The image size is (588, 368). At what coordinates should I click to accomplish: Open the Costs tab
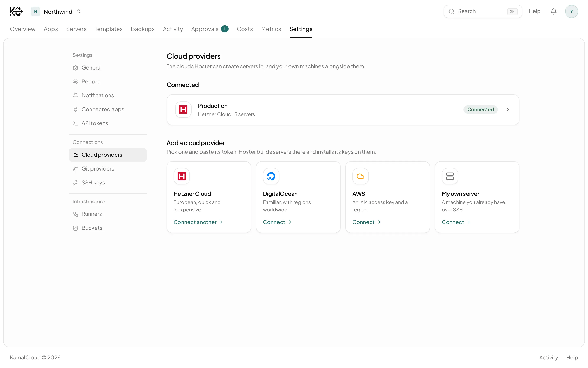click(x=245, y=29)
